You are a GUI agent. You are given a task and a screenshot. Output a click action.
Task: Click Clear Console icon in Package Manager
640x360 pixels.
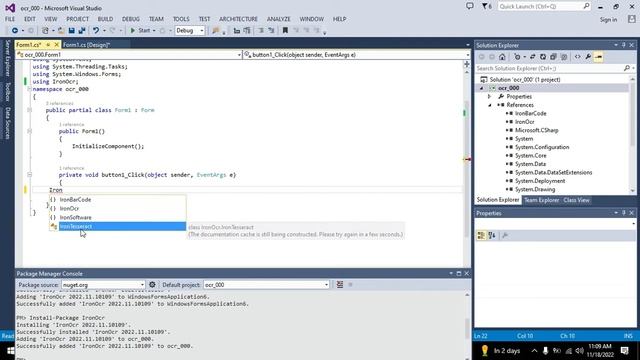[340, 284]
